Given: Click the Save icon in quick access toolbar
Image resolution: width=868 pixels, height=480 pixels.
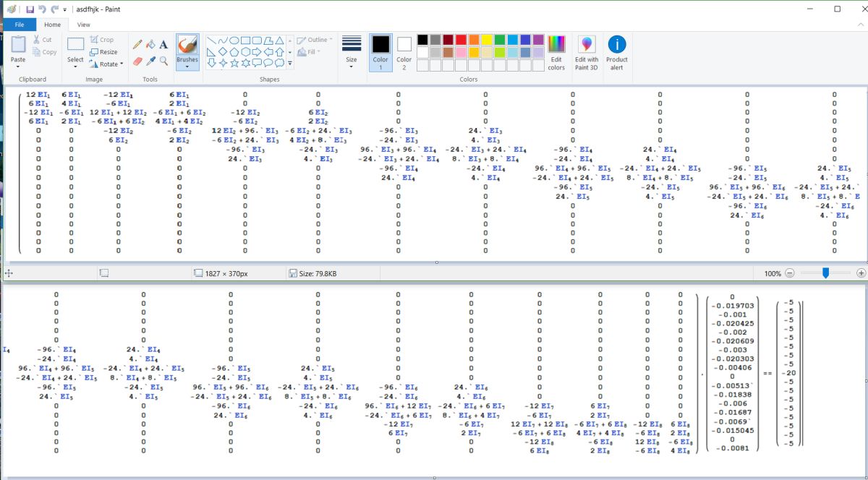Looking at the screenshot, I should click(30, 9).
